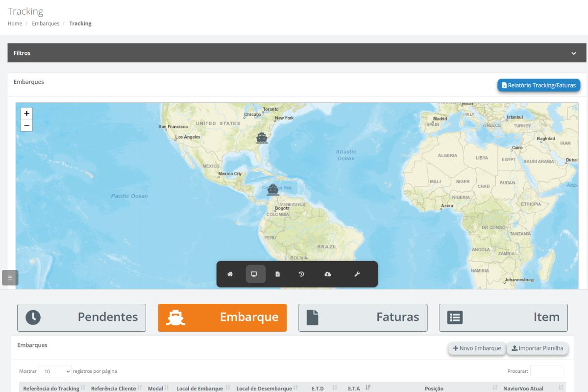The height and width of the screenshot is (392, 588).
Task: Click the Procurar search field
Action: pyautogui.click(x=547, y=371)
